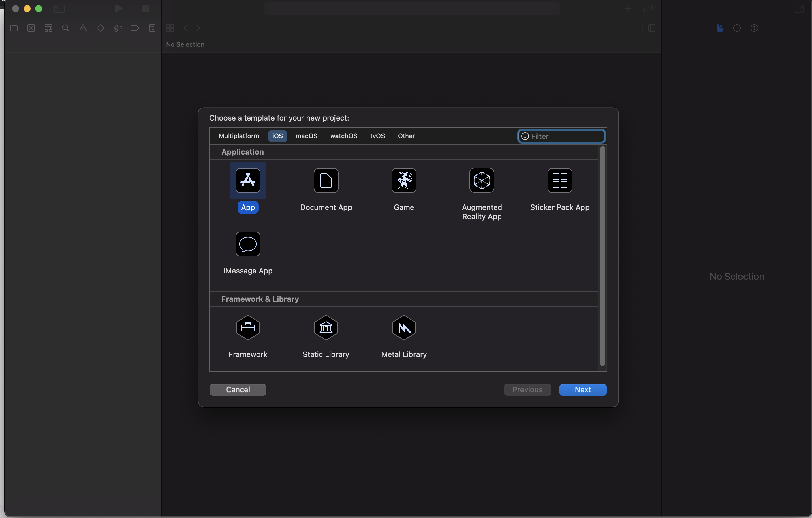The width and height of the screenshot is (812, 518).
Task: Open the watchOS platform tab
Action: pyautogui.click(x=343, y=136)
